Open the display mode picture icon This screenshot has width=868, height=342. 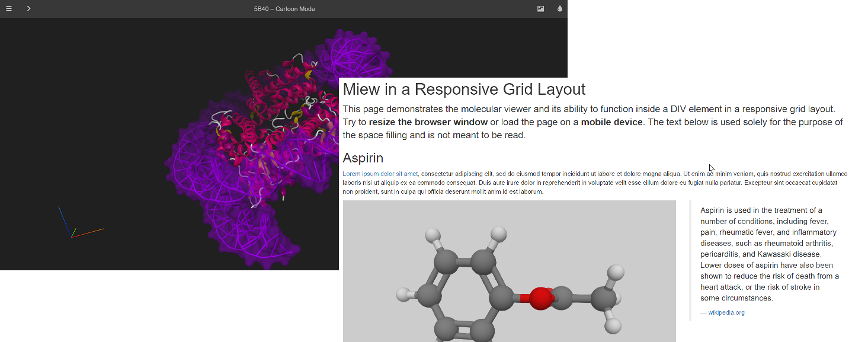(x=540, y=9)
